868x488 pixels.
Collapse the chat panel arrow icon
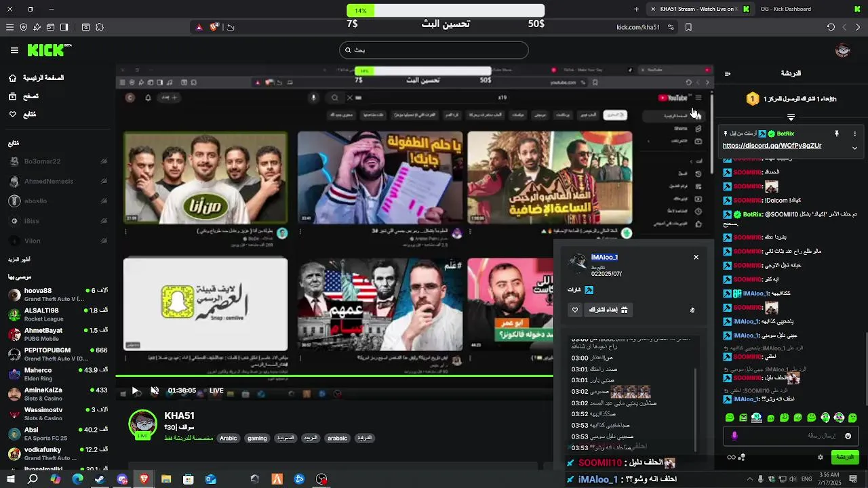point(727,73)
